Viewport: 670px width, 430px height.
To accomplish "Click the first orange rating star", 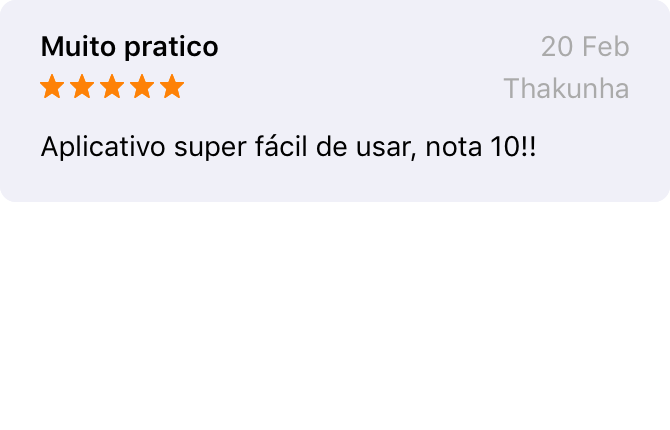I will [52, 86].
